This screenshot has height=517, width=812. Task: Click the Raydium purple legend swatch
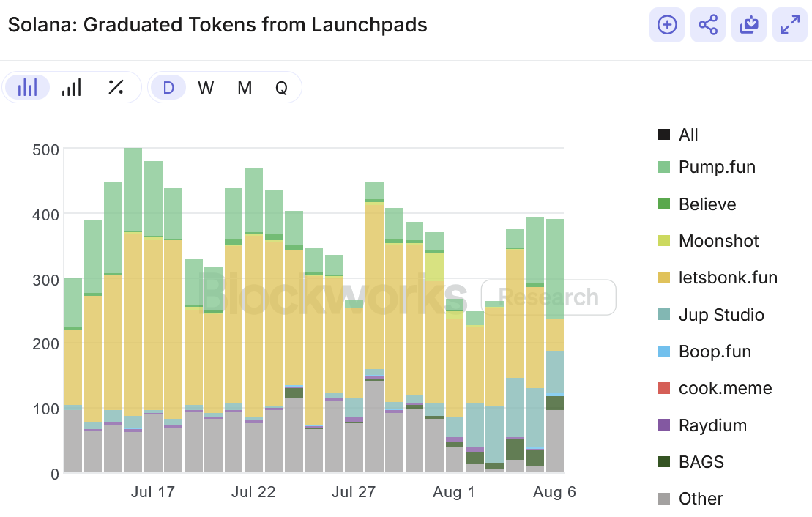[x=664, y=425]
